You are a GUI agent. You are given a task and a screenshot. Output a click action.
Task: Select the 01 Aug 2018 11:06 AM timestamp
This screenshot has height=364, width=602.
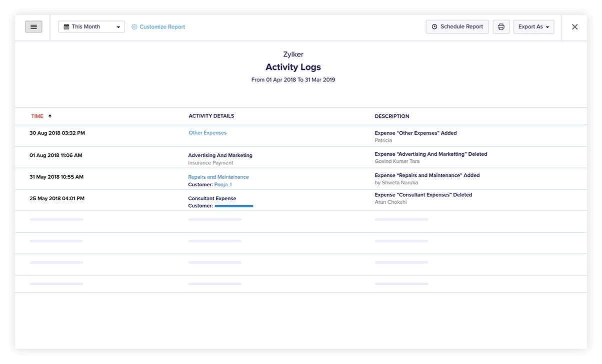(x=56, y=155)
